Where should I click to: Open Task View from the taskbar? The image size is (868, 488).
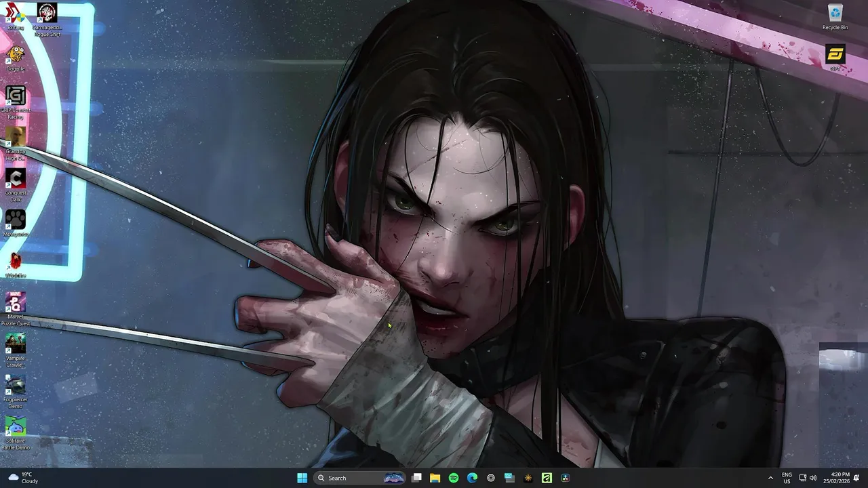tap(417, 478)
